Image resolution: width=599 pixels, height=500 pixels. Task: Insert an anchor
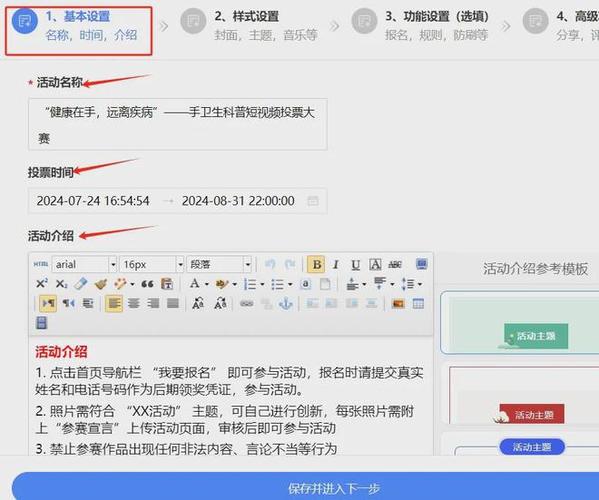pyautogui.click(x=286, y=304)
